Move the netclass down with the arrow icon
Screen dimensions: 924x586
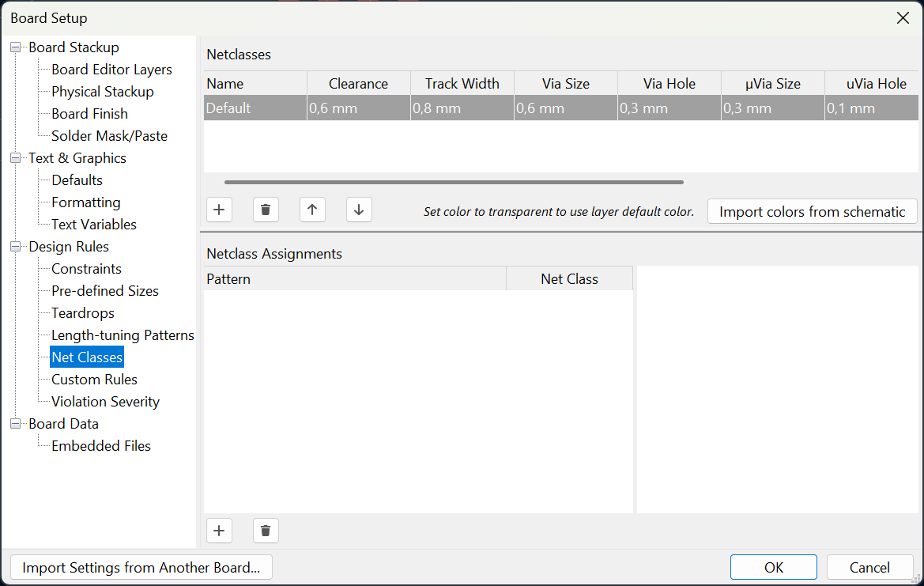(x=359, y=210)
